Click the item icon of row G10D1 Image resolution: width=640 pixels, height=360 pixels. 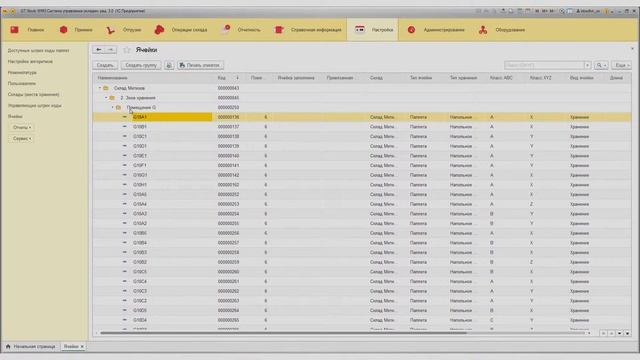click(125, 146)
